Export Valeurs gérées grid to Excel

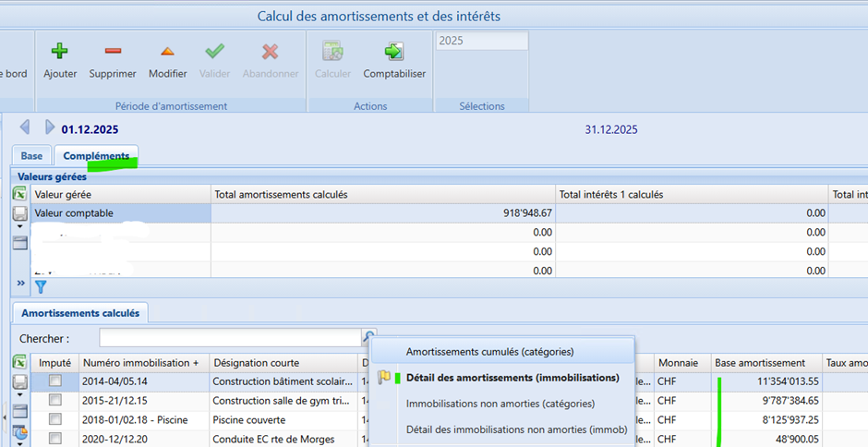coord(18,194)
